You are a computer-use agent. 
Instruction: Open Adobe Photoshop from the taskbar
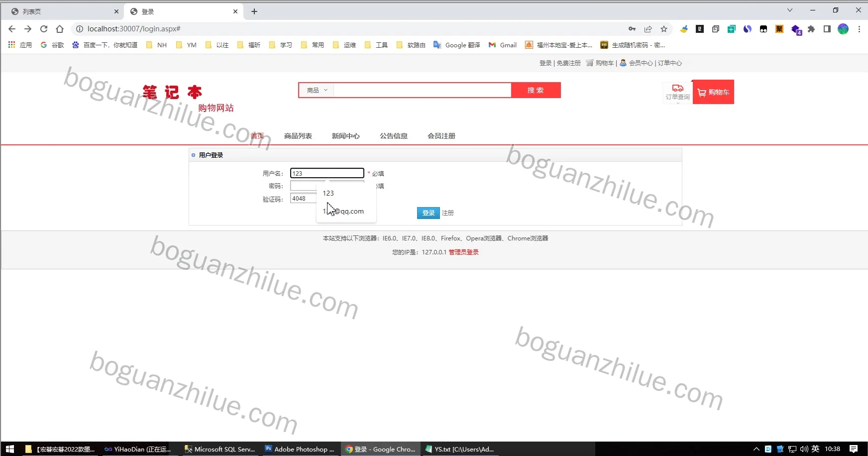[x=300, y=449]
